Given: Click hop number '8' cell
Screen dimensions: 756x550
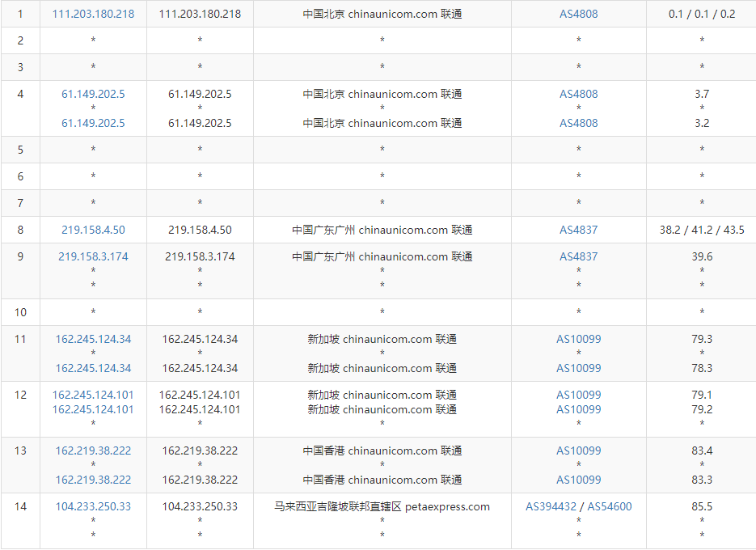Looking at the screenshot, I should click(x=20, y=230).
